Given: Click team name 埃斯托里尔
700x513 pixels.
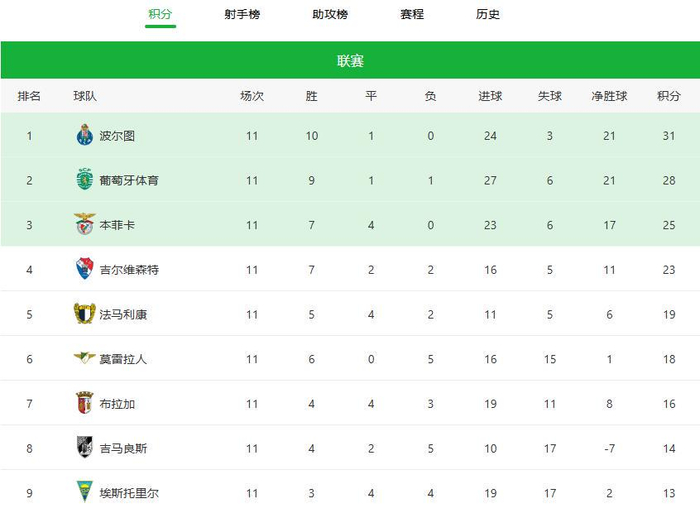Looking at the screenshot, I should [x=129, y=493].
